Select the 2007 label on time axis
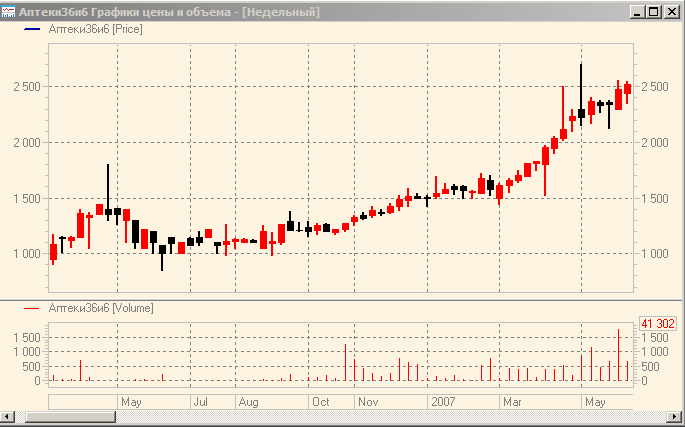The image size is (685, 427). 443,402
